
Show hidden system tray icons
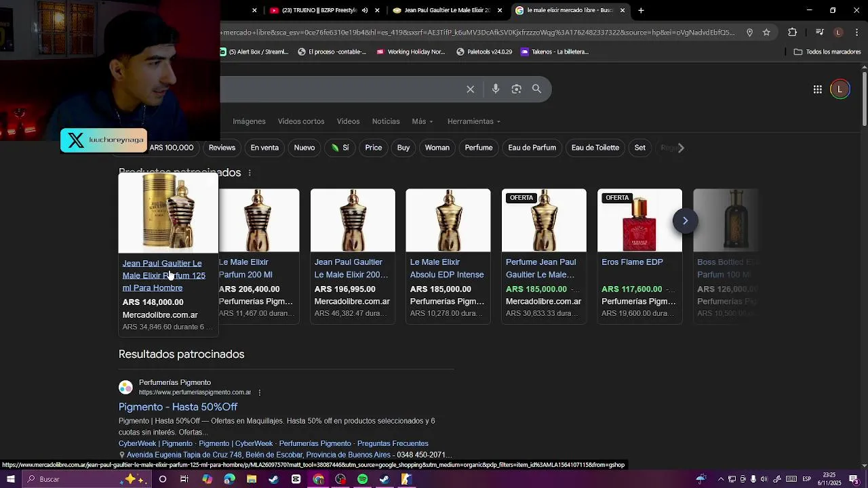click(x=721, y=479)
